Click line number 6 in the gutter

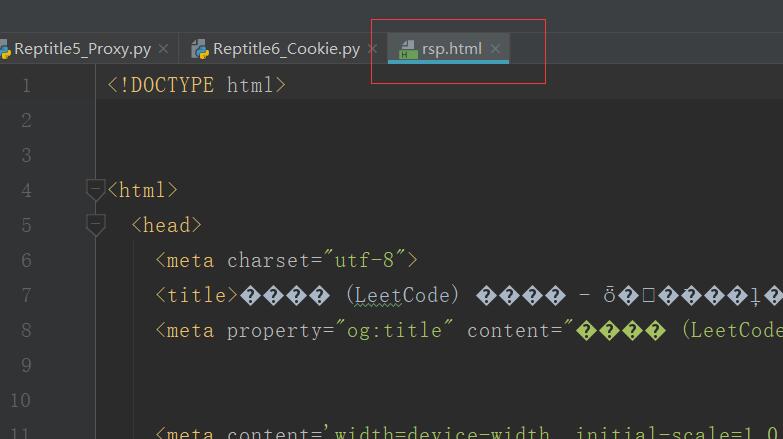(x=25, y=260)
